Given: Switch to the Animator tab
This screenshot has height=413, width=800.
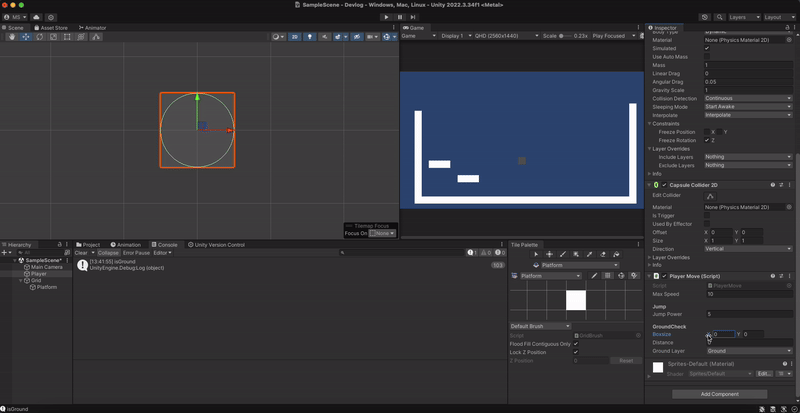Looking at the screenshot, I should tap(90, 28).
